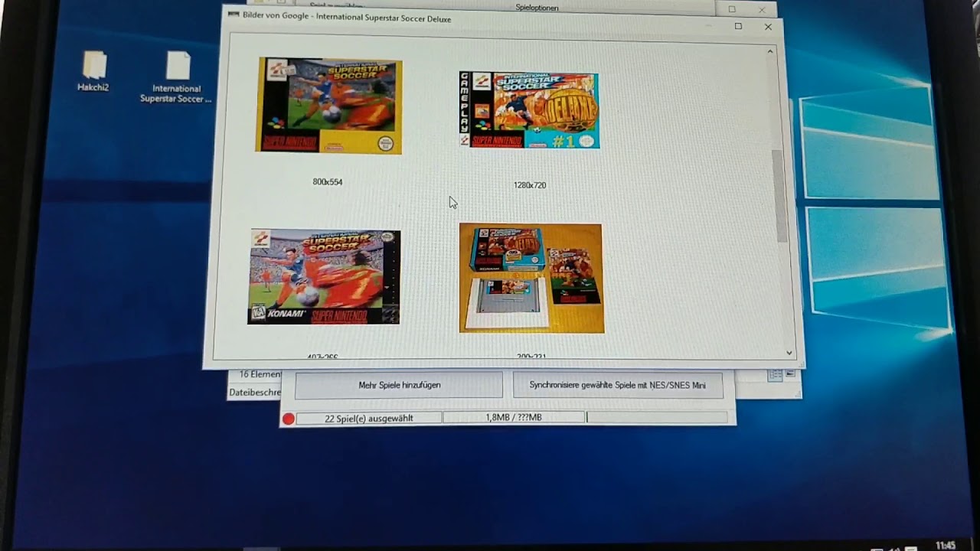Click 'Synchronisiere gewählte Spiele mit NES/SNES Mini'

pos(618,385)
